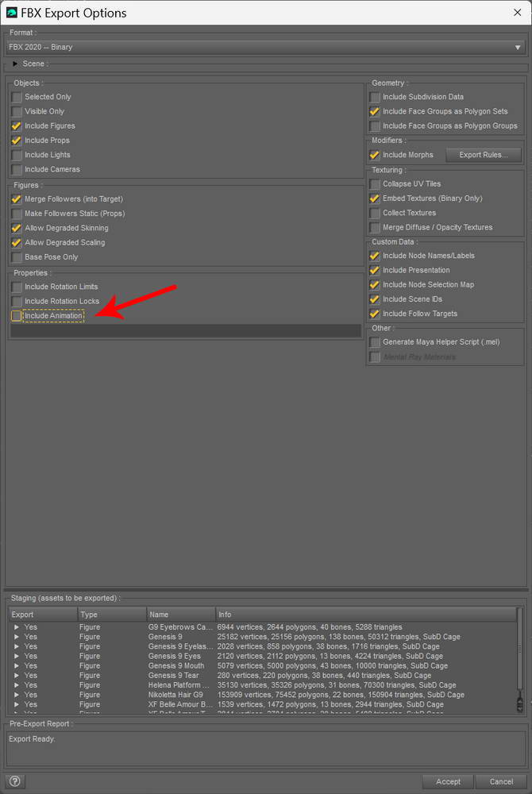Viewport: 532px width, 794px height.
Task: Uncheck Include Presentation
Action: [375, 271]
